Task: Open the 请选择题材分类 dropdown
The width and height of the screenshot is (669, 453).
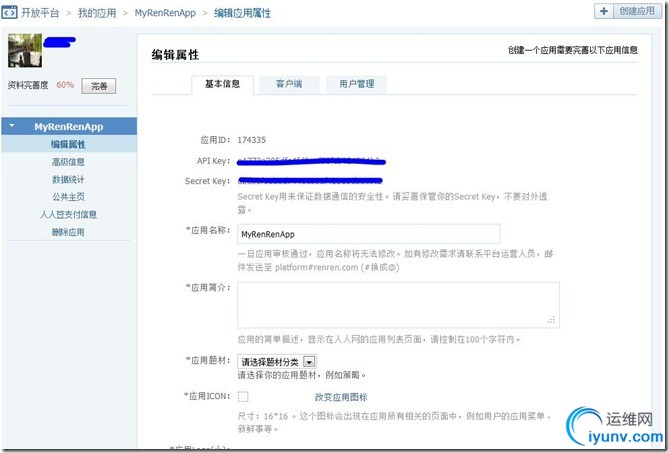Action: pos(277,362)
